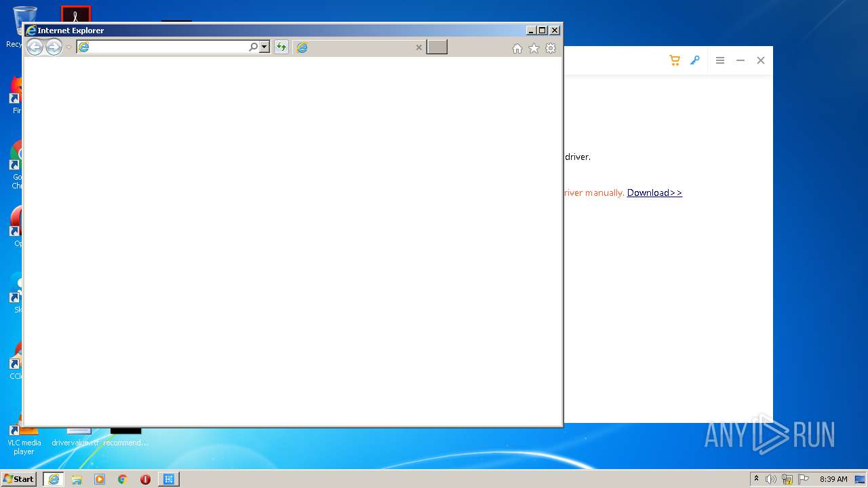
Task: Go to the Internet Explorer home page
Action: (x=517, y=48)
